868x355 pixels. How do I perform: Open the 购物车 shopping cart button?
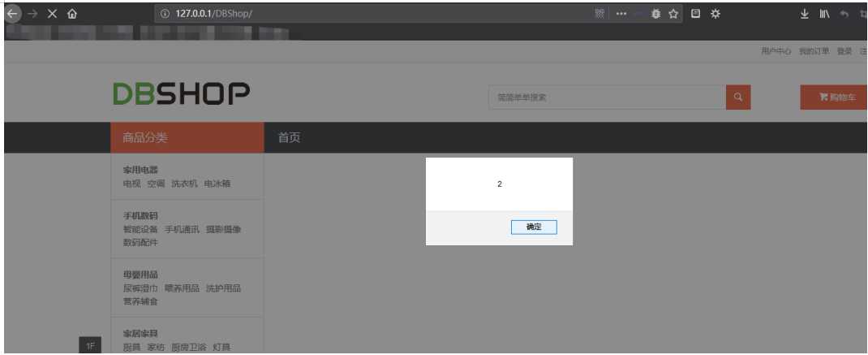[x=834, y=97]
